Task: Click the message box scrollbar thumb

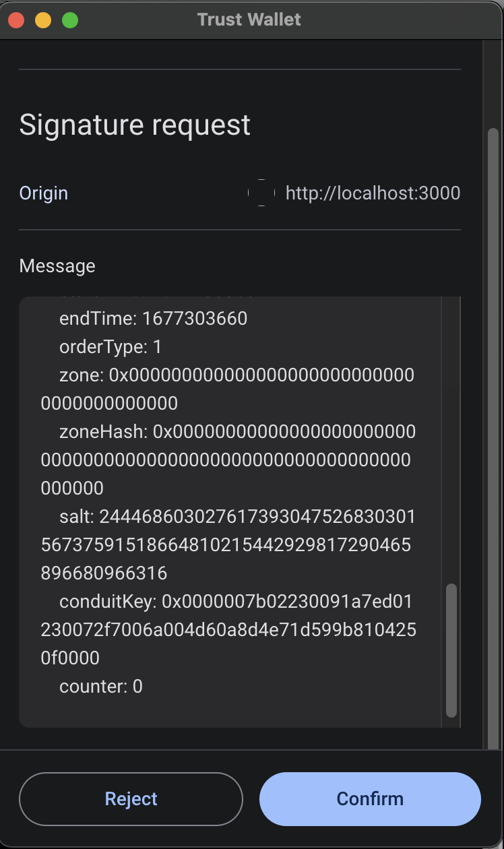Action: pos(451,650)
